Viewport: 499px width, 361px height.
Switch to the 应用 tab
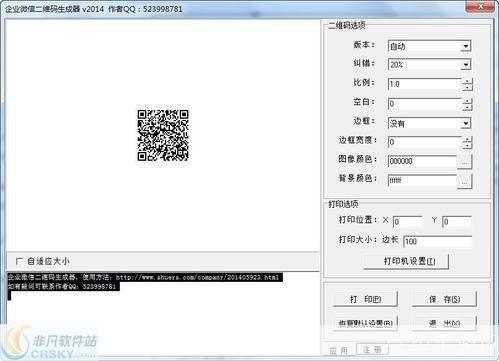coord(338,350)
